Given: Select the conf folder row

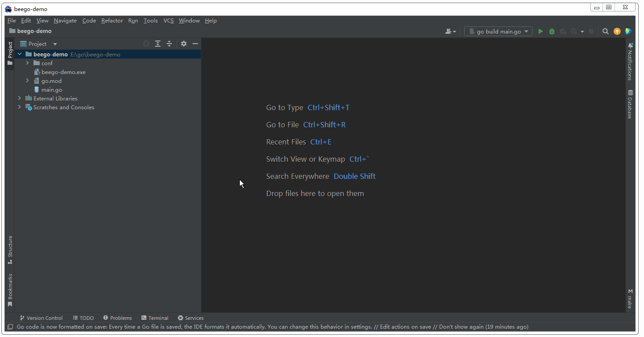Looking at the screenshot, I should click(x=108, y=63).
